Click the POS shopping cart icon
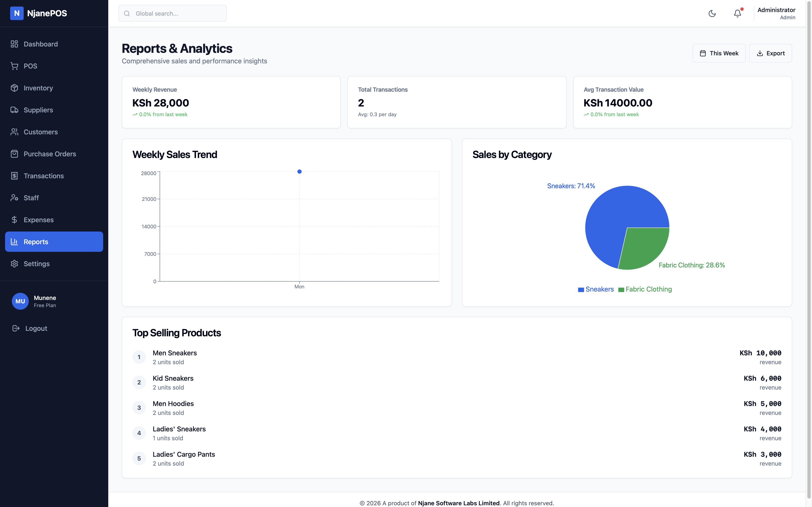This screenshot has height=507, width=812. 14,66
